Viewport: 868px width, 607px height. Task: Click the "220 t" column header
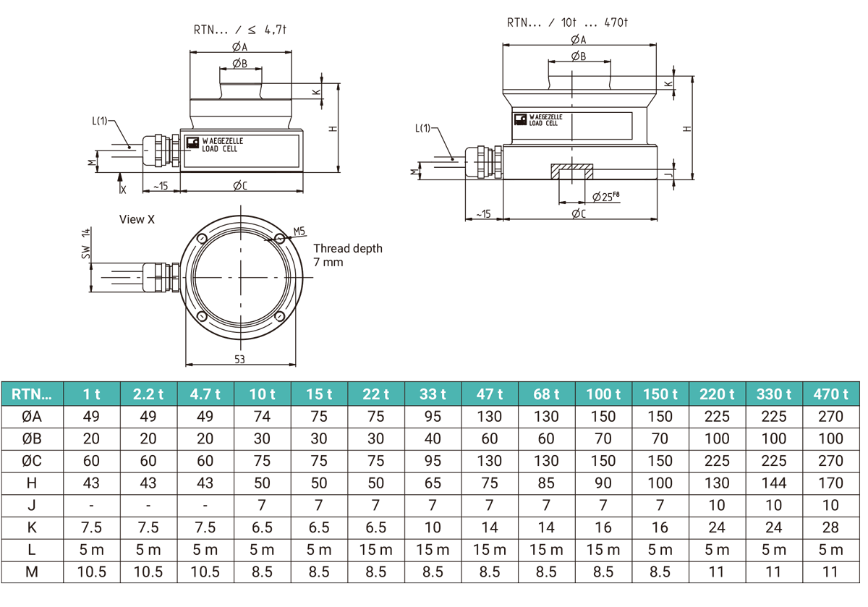coord(717,394)
